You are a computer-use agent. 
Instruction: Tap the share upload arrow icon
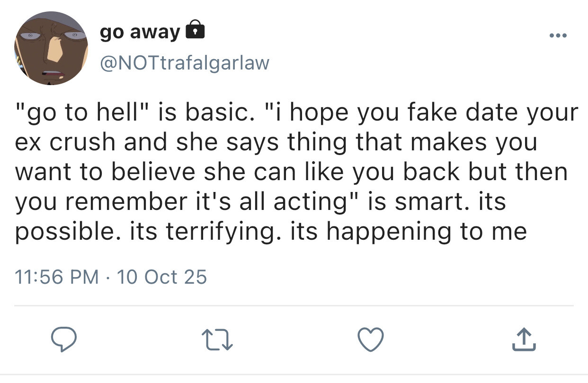pos(524,339)
